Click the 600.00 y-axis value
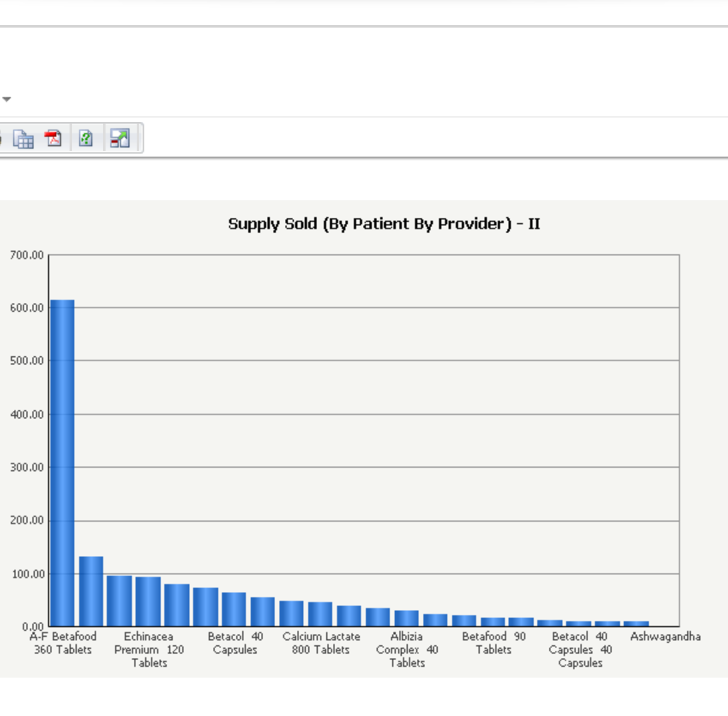Image resolution: width=728 pixels, height=716 pixels. coord(27,308)
